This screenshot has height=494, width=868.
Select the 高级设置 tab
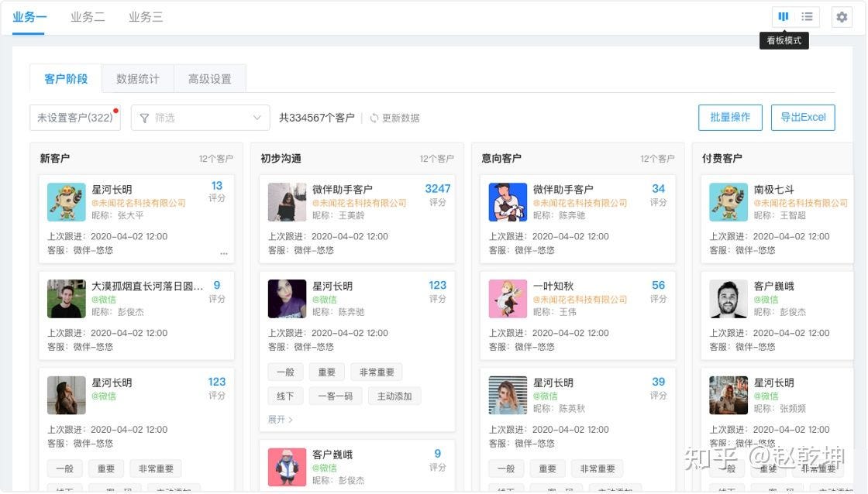pos(210,78)
